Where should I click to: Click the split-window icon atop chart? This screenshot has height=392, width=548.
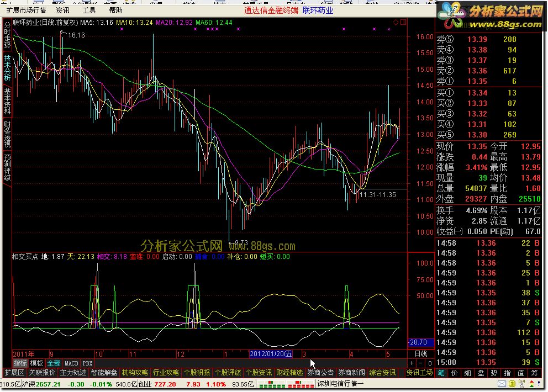403,22
